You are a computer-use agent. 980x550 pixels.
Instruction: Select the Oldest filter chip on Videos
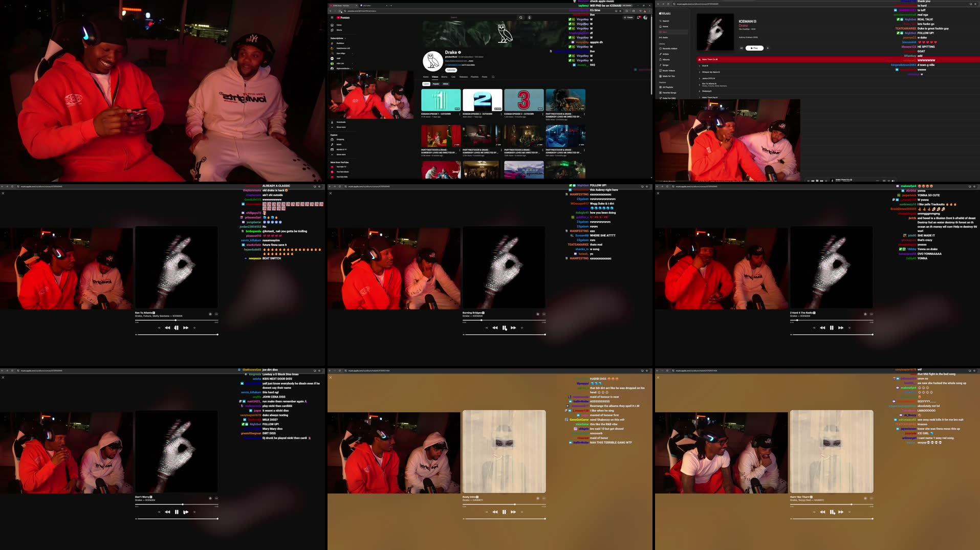(446, 84)
